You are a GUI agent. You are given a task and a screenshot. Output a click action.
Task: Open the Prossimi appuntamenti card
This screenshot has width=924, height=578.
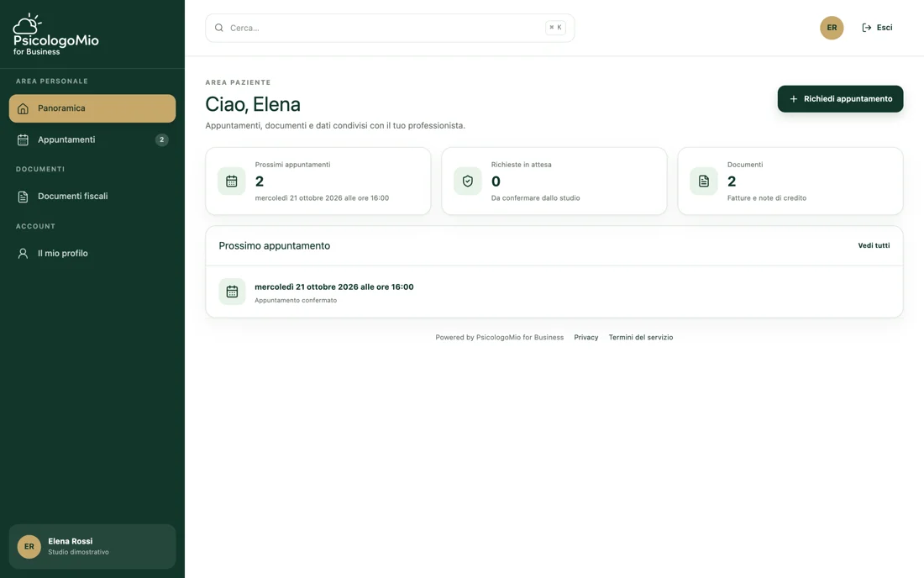(318, 181)
